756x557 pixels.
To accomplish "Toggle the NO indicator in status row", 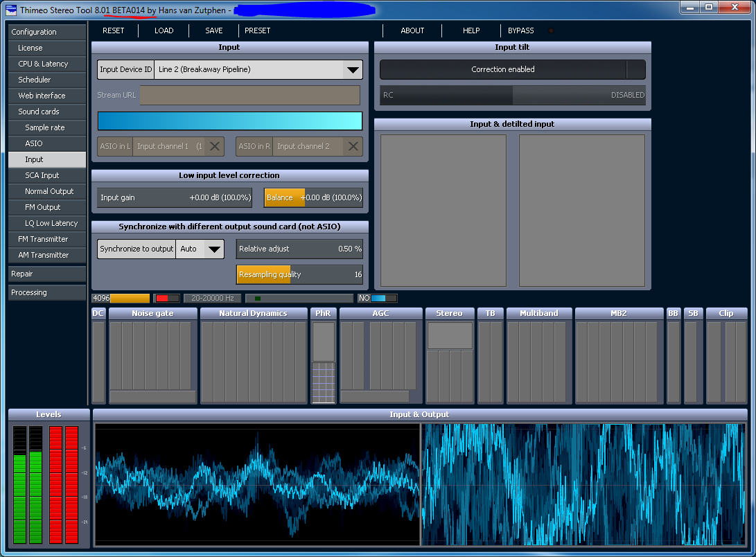I will click(378, 299).
